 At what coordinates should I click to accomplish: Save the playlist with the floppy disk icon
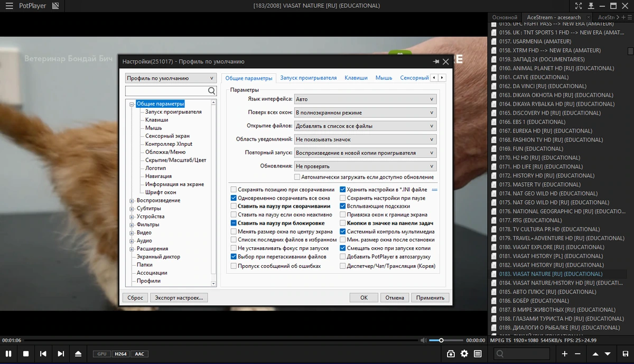[626, 353]
